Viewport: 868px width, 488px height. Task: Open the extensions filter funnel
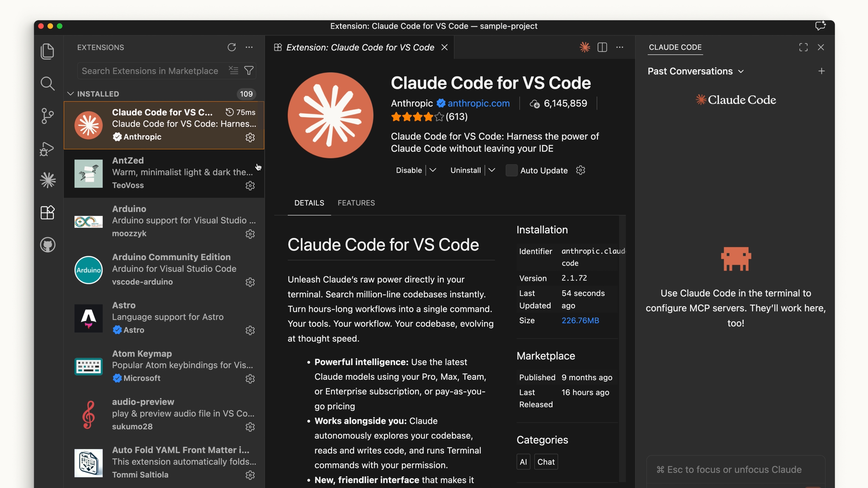249,70
